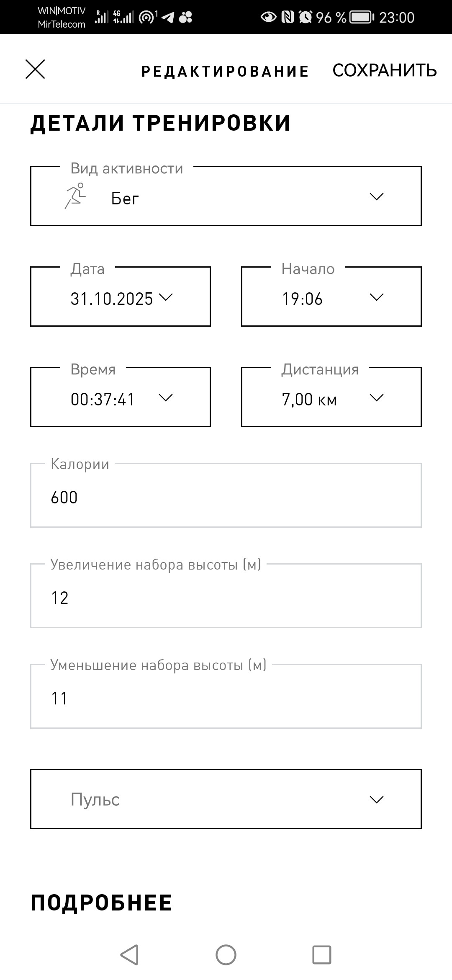Tap the Android home circle button

(x=226, y=955)
